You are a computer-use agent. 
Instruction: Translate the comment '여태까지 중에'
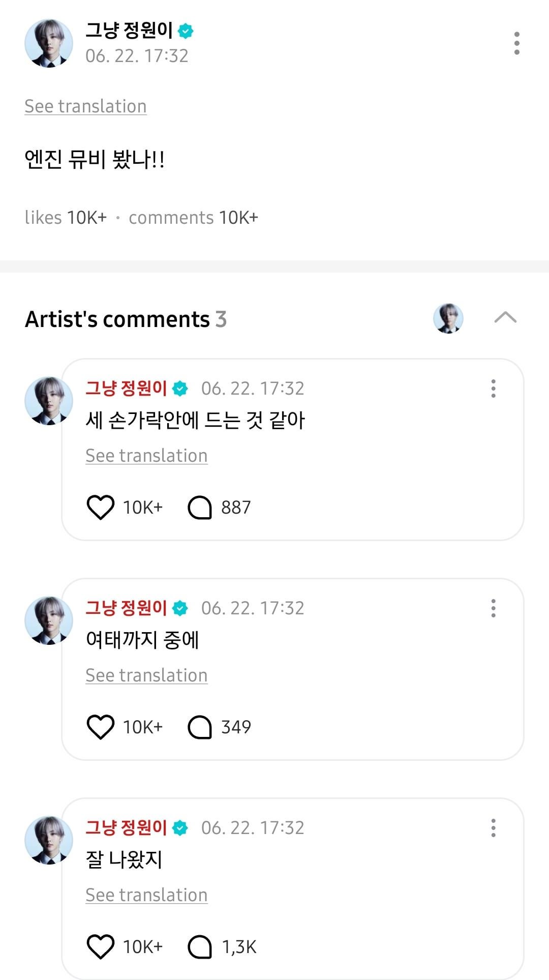point(146,675)
